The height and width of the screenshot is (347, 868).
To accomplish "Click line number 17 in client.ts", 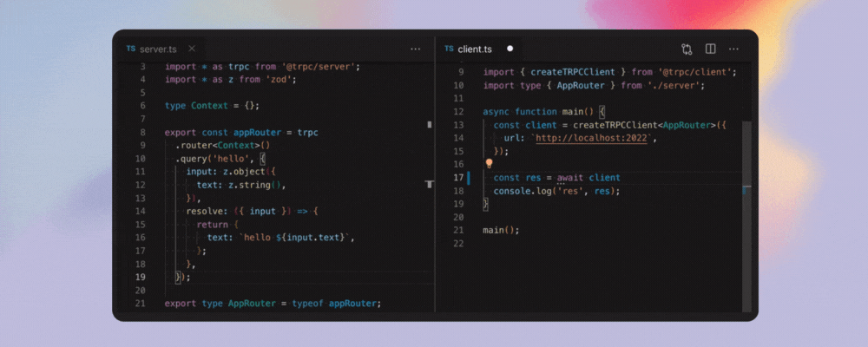I will pyautogui.click(x=458, y=178).
